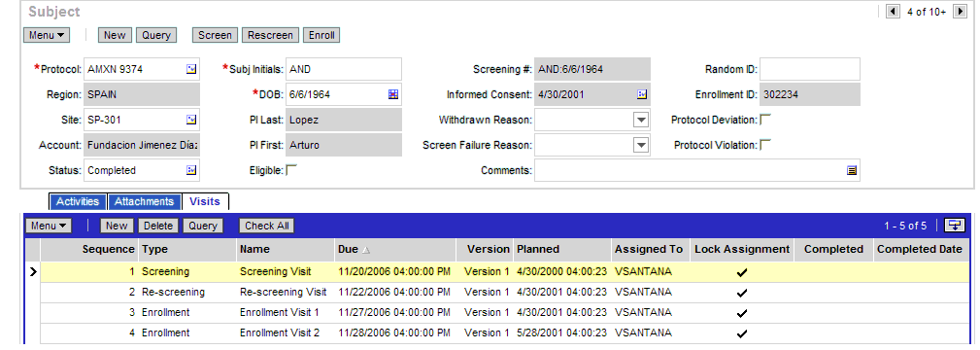Click the Random ID input field

point(810,69)
